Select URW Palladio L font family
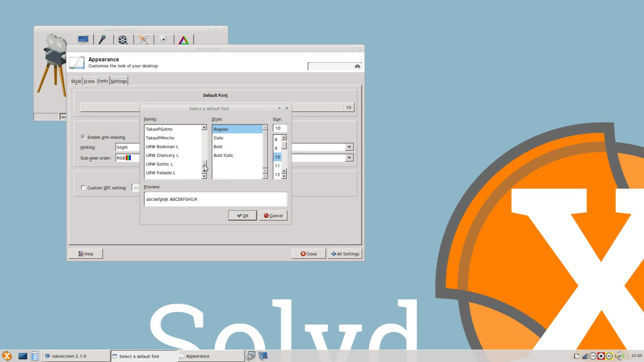The height and width of the screenshot is (362, 644). point(173,173)
